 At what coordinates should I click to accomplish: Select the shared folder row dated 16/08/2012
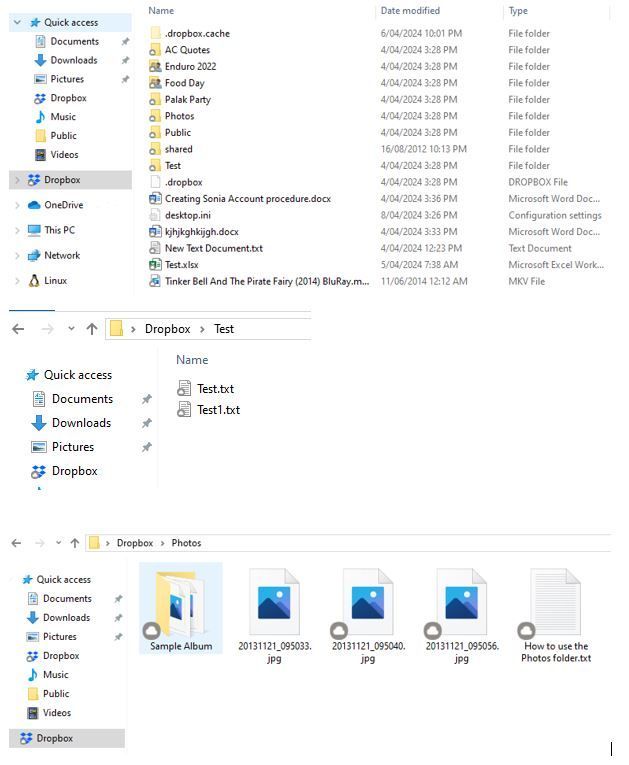coord(376,149)
